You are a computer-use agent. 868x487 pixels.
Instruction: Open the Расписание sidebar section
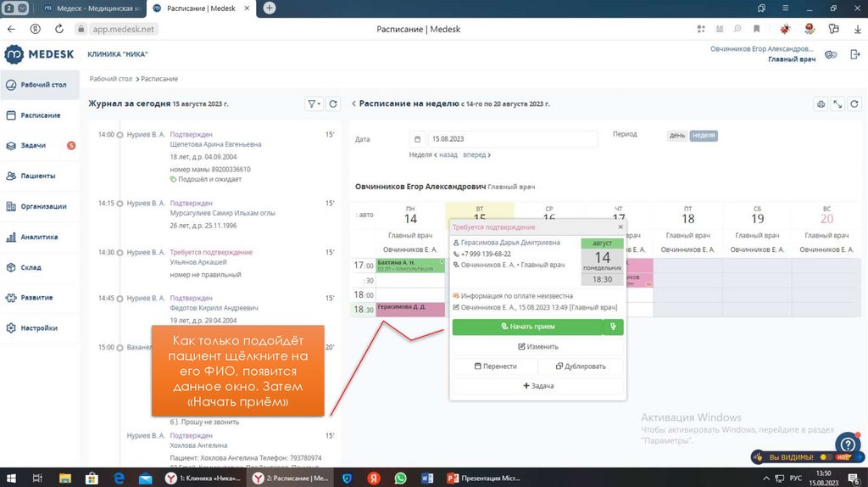coord(40,115)
